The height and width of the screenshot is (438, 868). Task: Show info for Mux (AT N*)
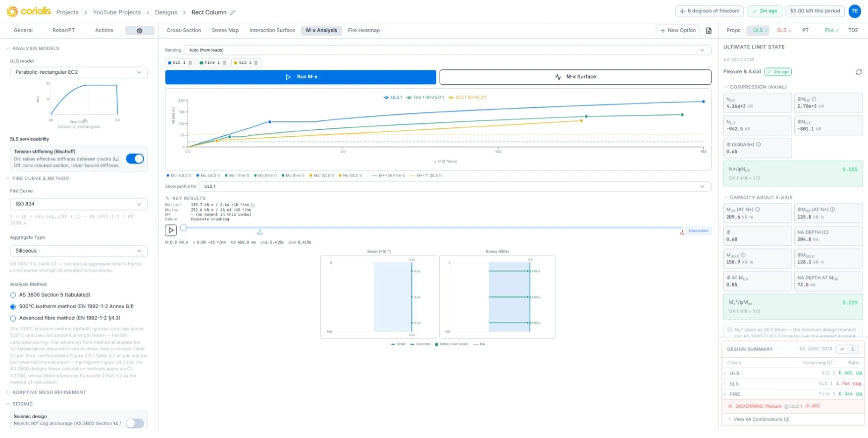point(758,210)
